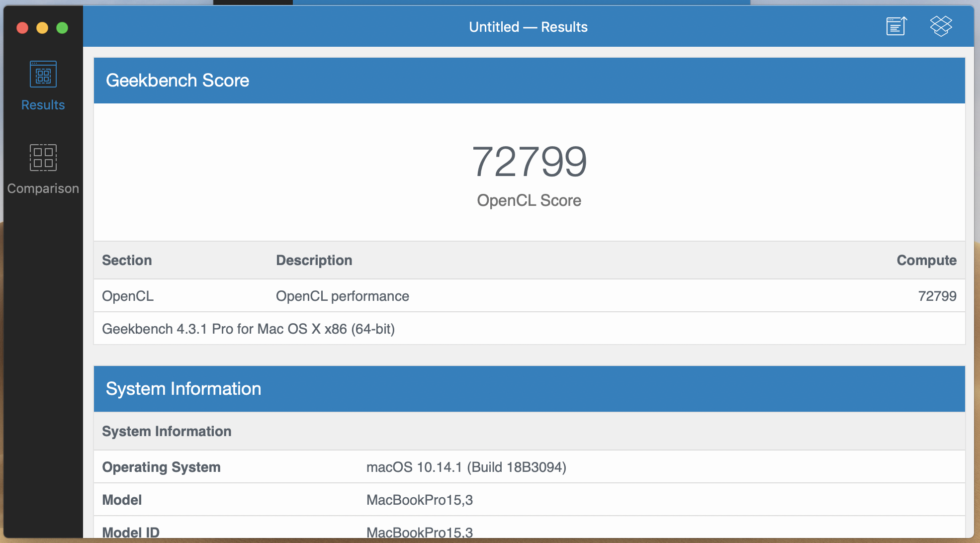Screen dimensions: 980x543
Task: Click the green fullscreen window button
Action: (x=62, y=28)
